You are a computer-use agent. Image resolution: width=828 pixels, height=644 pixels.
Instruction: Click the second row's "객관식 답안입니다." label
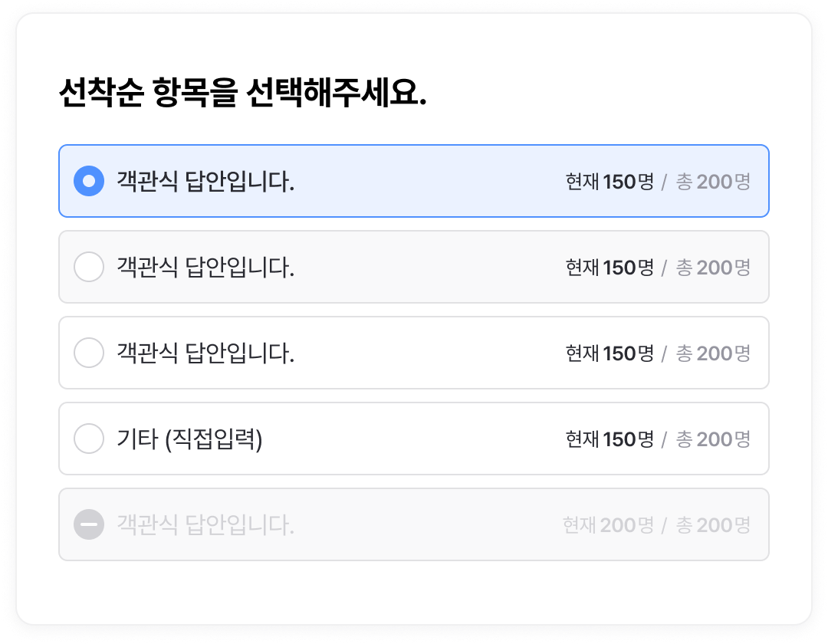click(x=205, y=268)
